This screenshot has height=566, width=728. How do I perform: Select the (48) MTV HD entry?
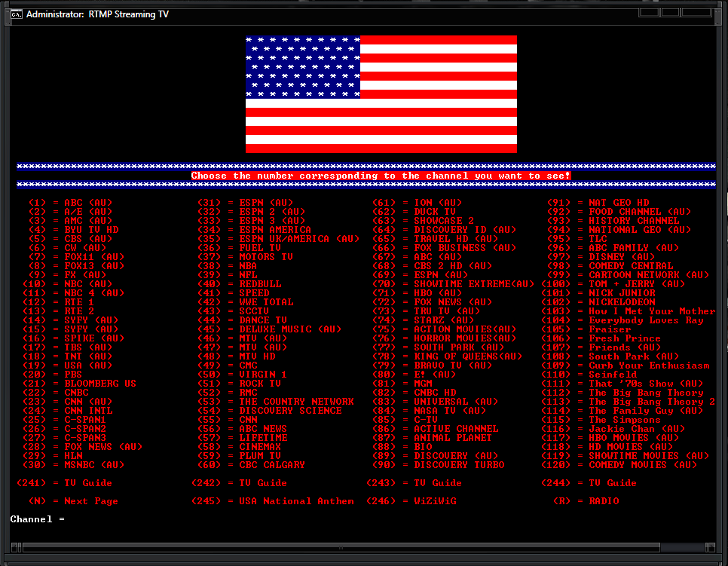(237, 356)
